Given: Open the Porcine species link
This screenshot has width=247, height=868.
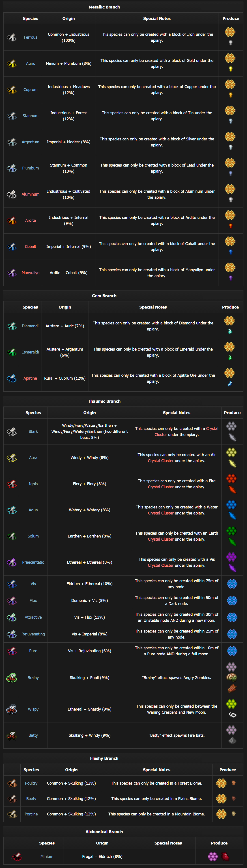Looking at the screenshot, I should click(31, 814).
